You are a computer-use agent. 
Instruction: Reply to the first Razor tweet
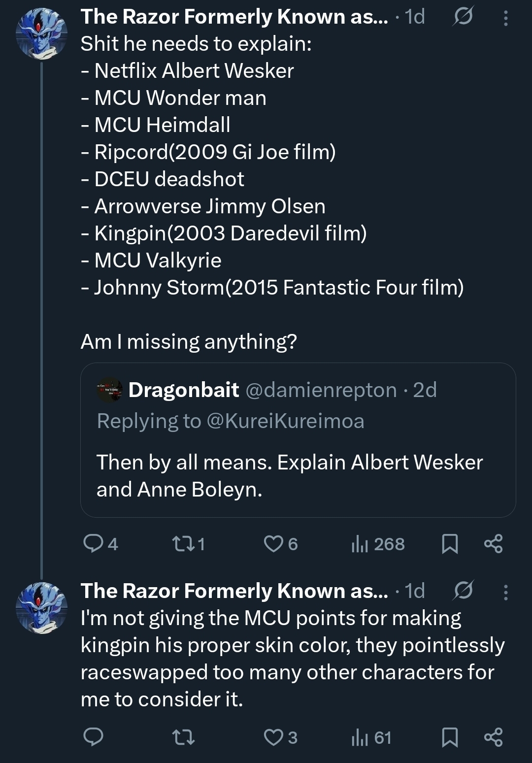(x=93, y=544)
